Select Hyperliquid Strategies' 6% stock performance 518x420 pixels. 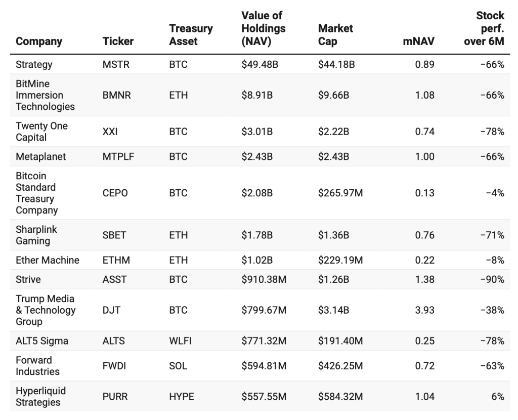(498, 397)
